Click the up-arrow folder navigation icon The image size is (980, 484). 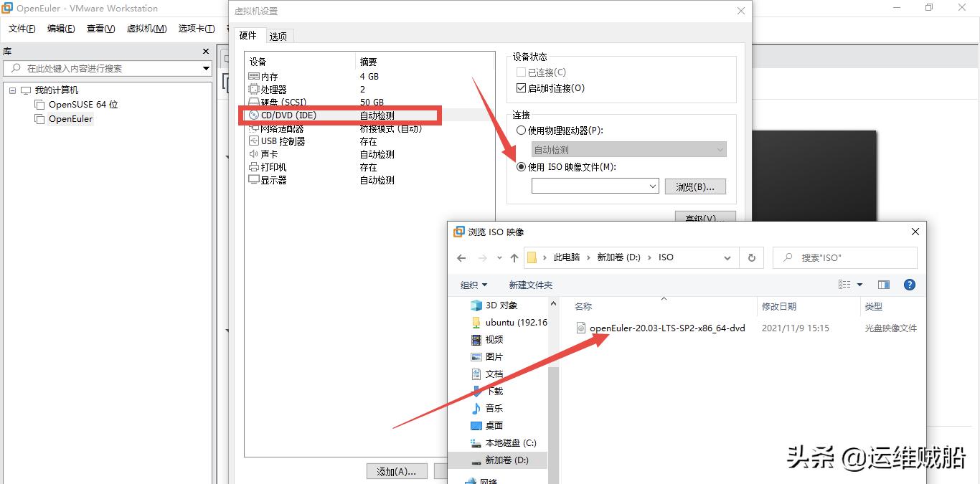pos(514,257)
